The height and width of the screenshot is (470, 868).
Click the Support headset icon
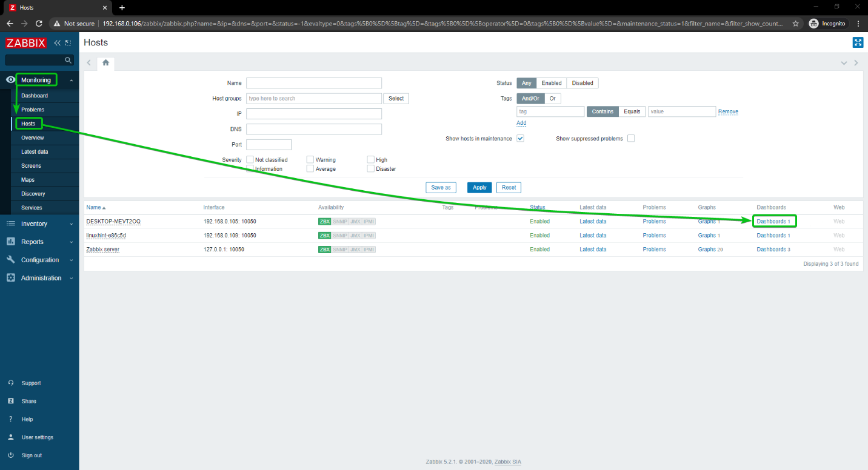pyautogui.click(x=11, y=383)
